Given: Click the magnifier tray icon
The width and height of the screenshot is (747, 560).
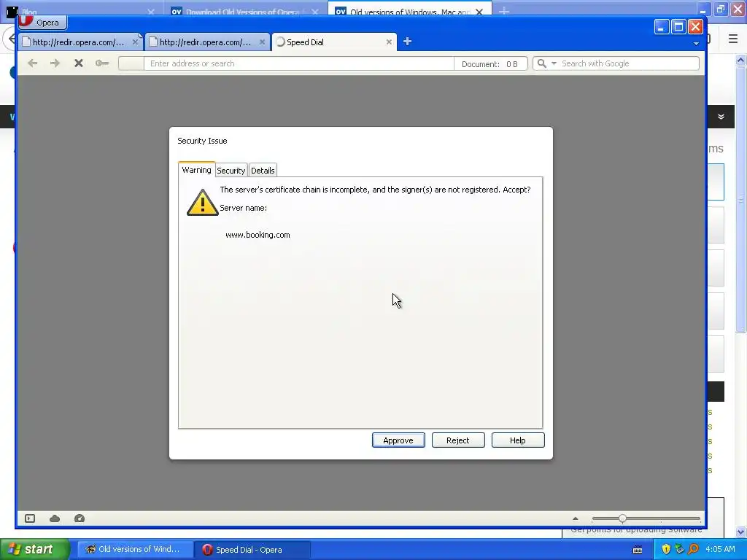Looking at the screenshot, I should click(694, 549).
